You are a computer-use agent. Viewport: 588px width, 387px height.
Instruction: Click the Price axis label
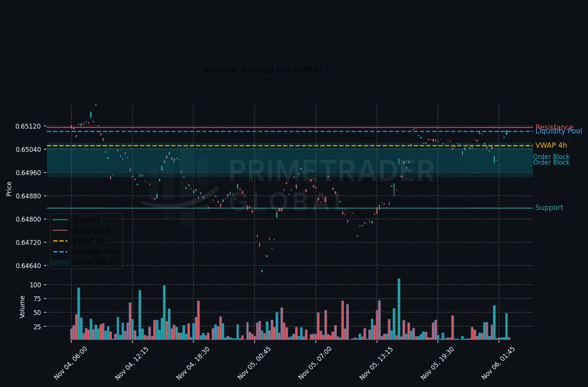pyautogui.click(x=9, y=189)
